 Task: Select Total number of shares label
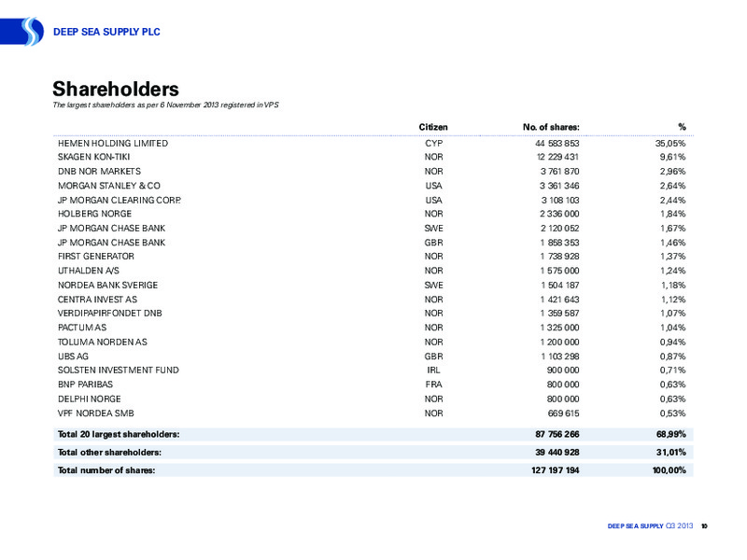(106, 470)
